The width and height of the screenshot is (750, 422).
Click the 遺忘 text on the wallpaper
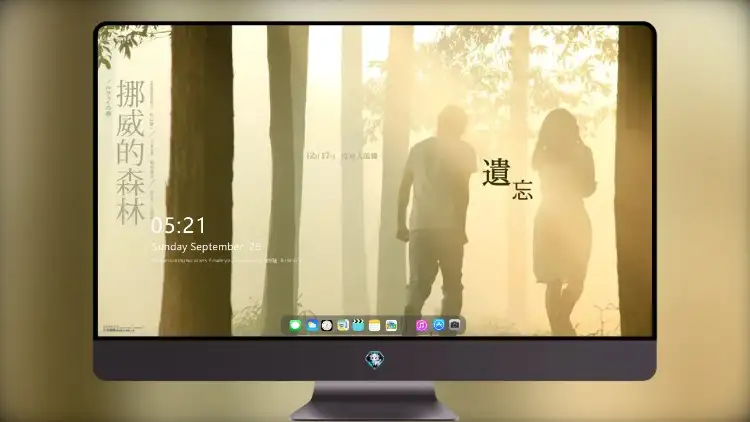pyautogui.click(x=507, y=179)
